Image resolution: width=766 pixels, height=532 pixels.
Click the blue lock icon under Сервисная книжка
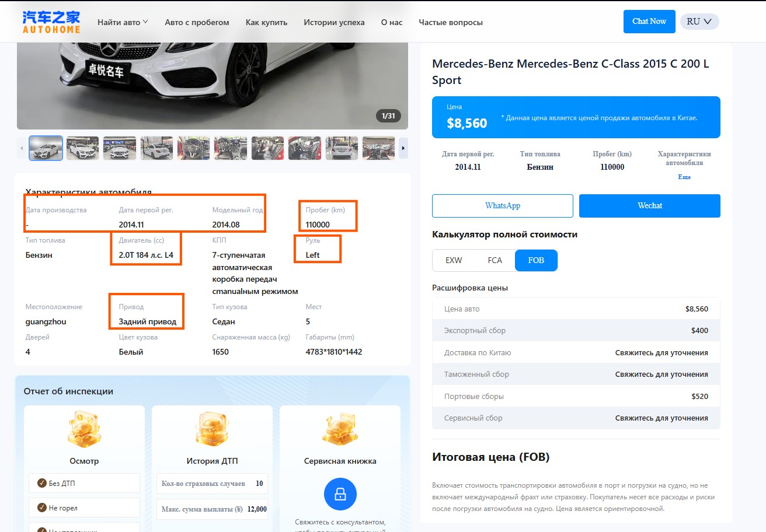[340, 495]
